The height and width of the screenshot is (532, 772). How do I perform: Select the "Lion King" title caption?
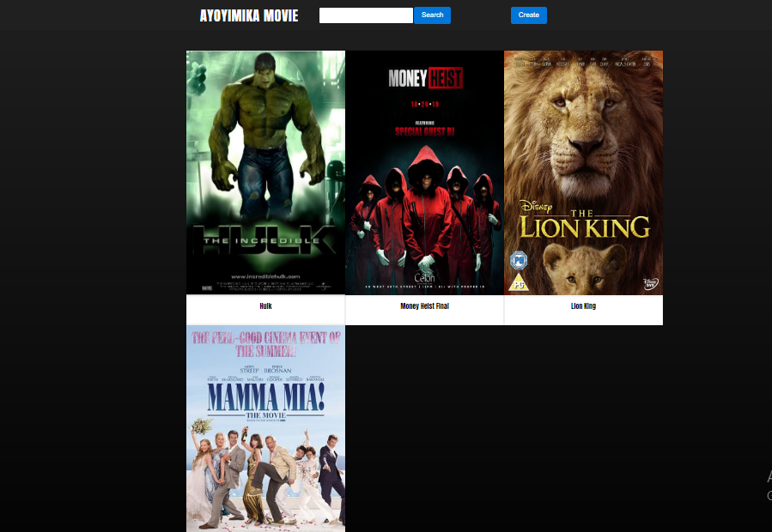(x=583, y=306)
